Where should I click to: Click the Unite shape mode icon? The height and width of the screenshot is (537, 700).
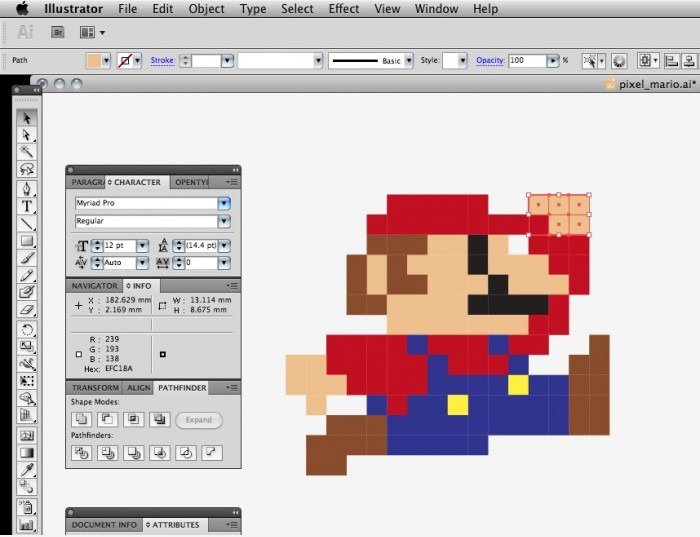click(81, 419)
